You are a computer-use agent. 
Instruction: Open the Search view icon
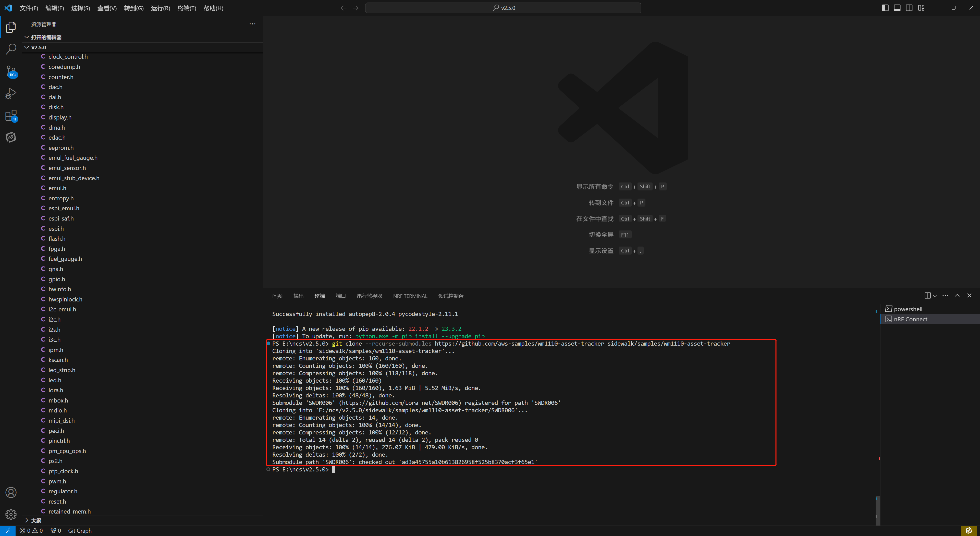(x=11, y=49)
